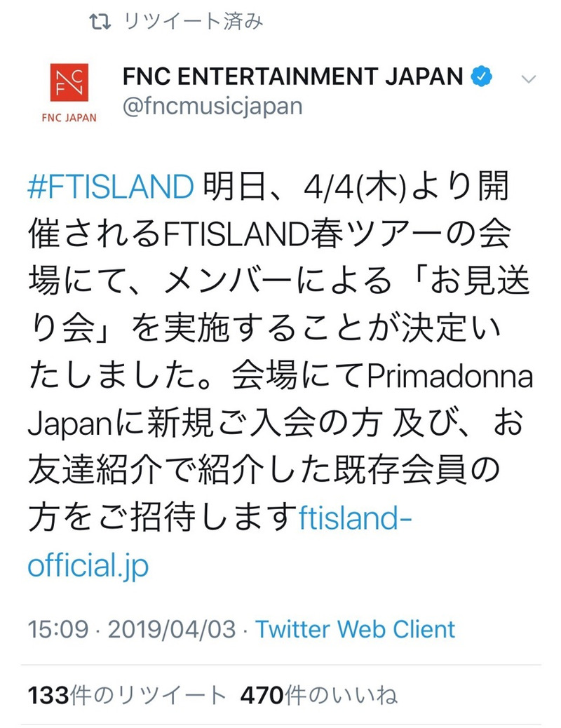View the 470件のいいね list
This screenshot has width=561, height=728.
pyautogui.click(x=318, y=695)
